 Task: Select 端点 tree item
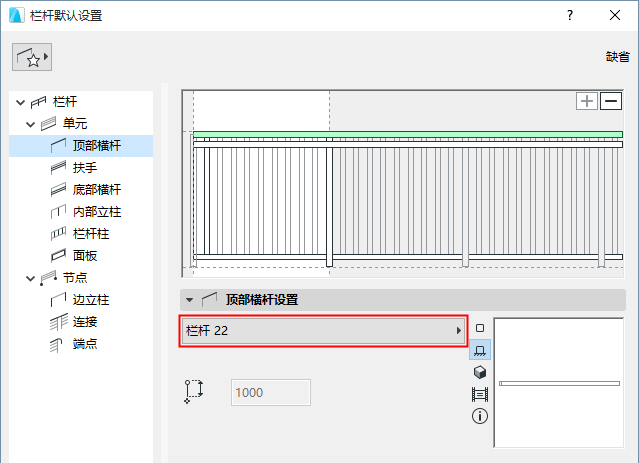pos(85,344)
